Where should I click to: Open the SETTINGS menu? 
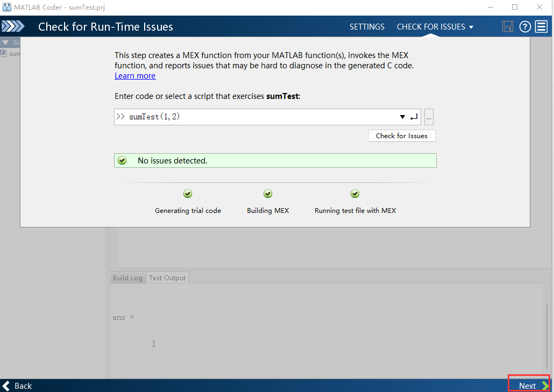pos(367,27)
